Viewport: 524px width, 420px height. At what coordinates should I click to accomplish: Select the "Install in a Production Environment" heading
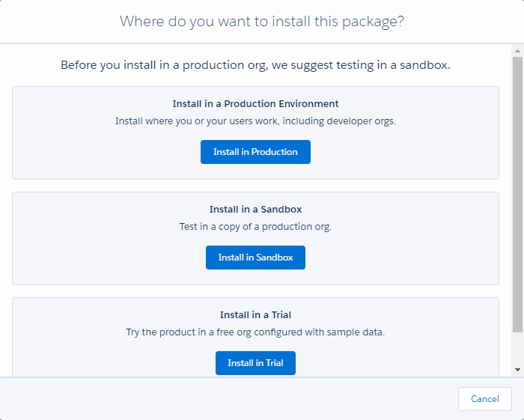tap(255, 104)
